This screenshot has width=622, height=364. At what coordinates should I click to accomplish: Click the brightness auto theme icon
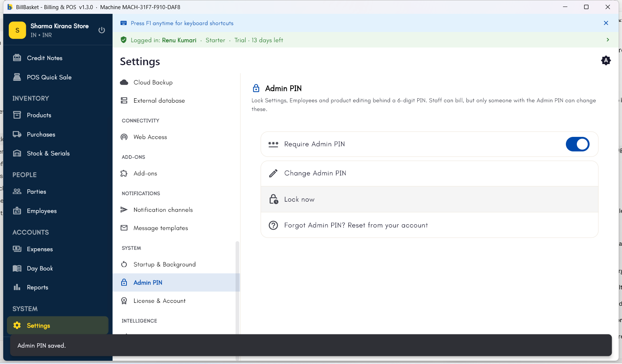tap(606, 60)
